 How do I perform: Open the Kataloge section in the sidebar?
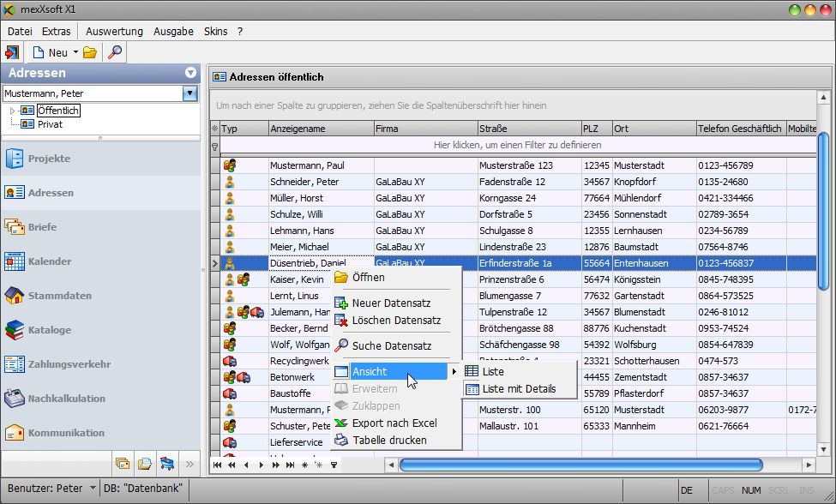pos(101,330)
